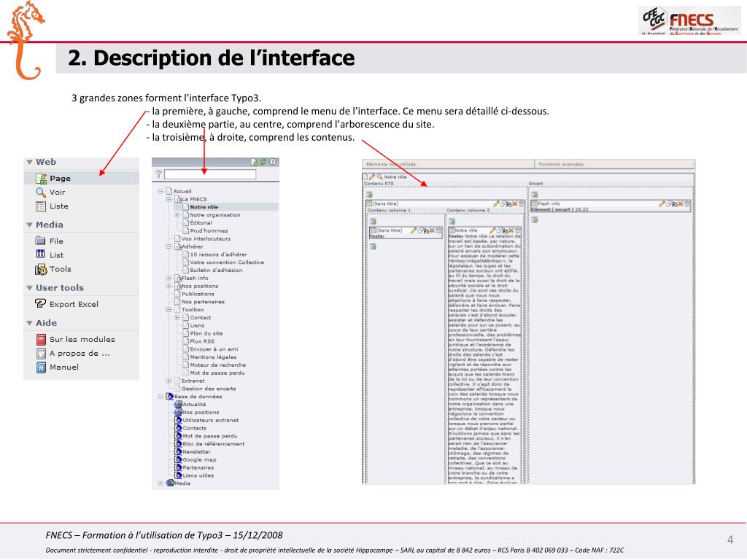Click the help question mark icon above the tree
The height and width of the screenshot is (560, 747).
click(273, 162)
